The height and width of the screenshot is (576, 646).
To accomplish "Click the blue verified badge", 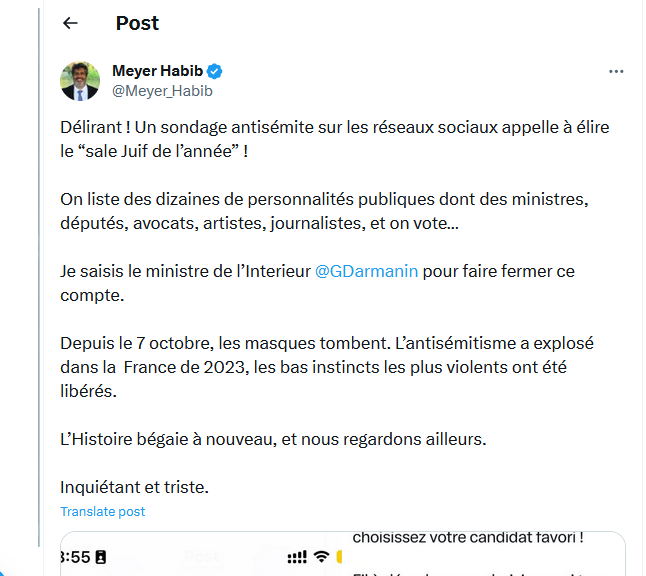I will 215,72.
